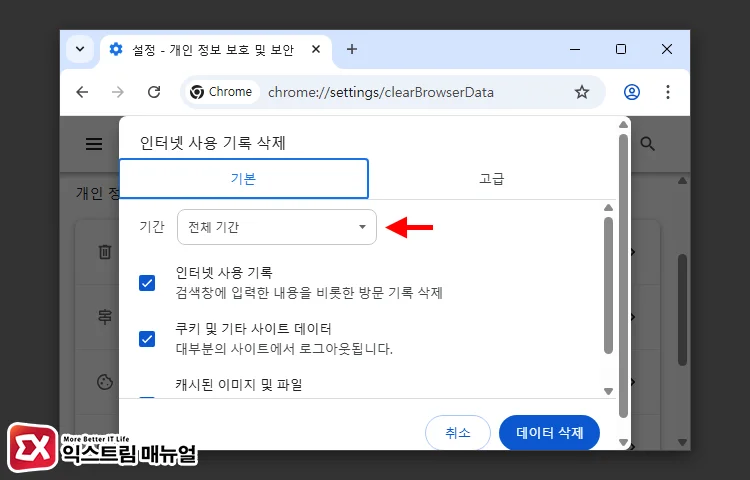Open the Chrome profile avatar icon

[x=632, y=92]
